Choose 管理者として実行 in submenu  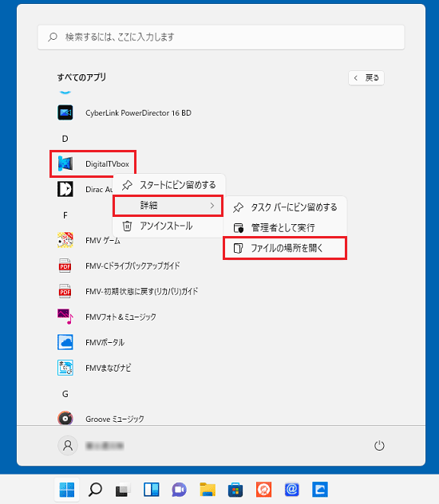(285, 227)
